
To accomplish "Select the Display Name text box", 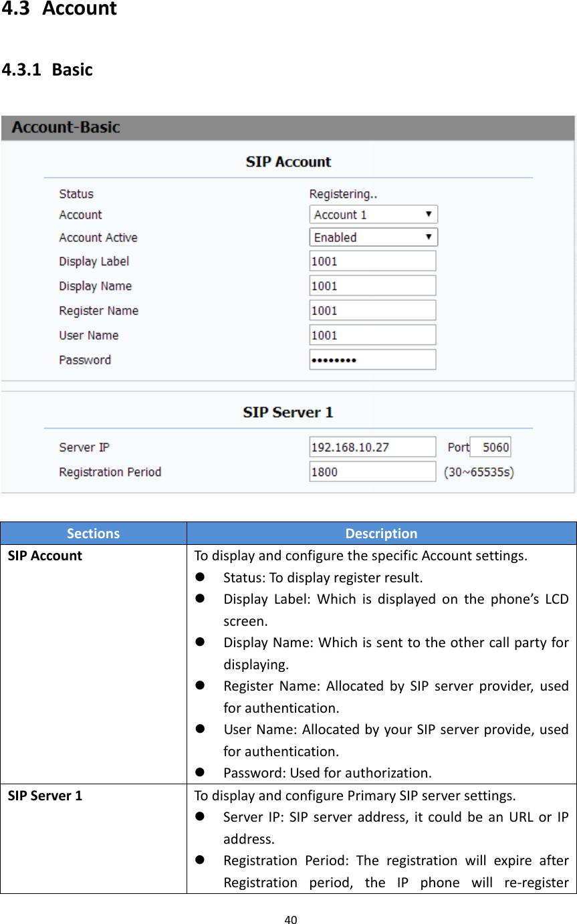I will (x=372, y=285).
